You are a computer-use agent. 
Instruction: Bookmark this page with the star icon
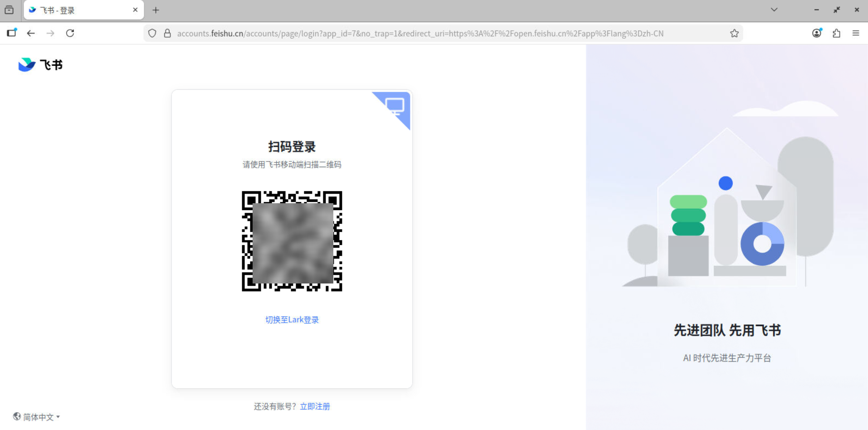[734, 33]
